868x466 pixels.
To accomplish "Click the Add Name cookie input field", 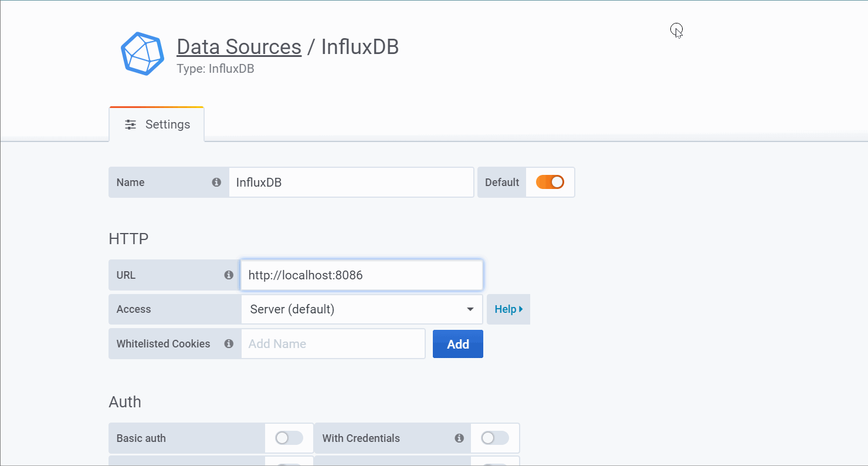I will tap(333, 344).
